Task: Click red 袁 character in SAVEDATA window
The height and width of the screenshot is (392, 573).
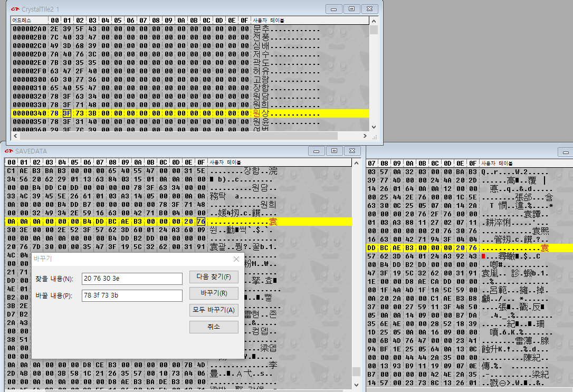Action: point(273,222)
